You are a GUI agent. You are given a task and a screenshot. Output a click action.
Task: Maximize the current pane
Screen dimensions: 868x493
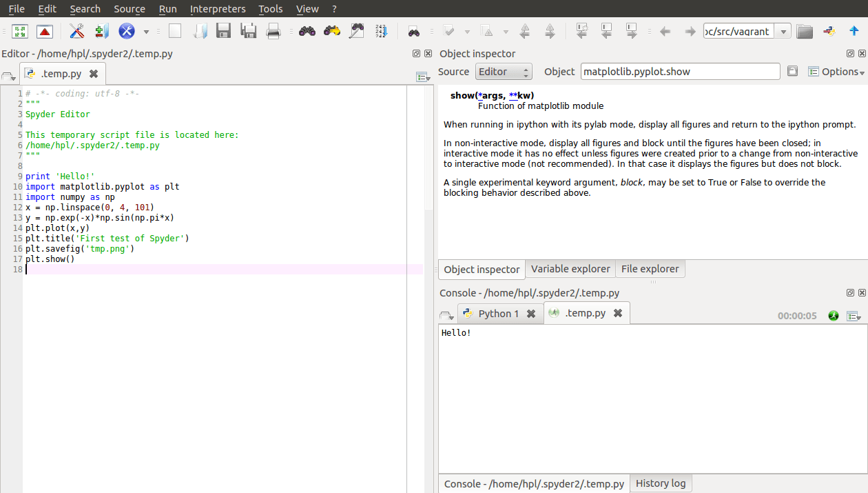[19, 31]
